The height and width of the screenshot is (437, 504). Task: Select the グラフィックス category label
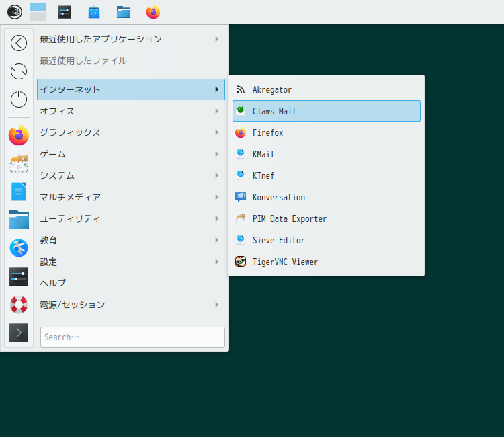(70, 132)
